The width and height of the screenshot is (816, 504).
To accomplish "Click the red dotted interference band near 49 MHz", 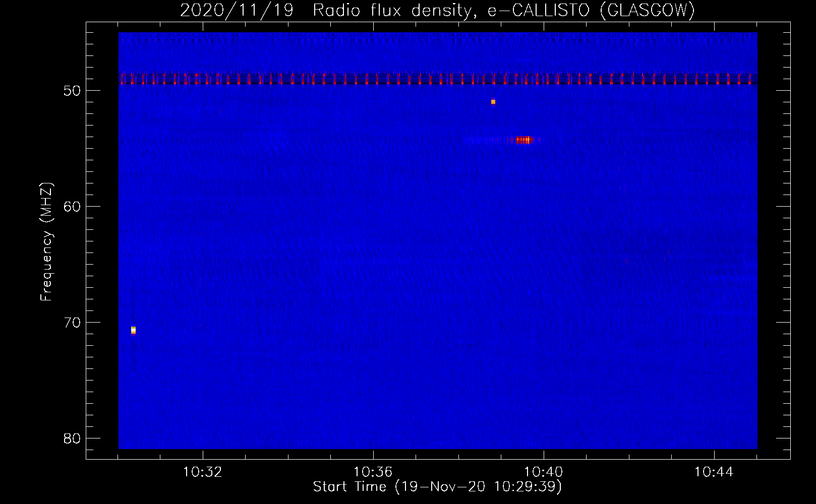I will 438,79.
